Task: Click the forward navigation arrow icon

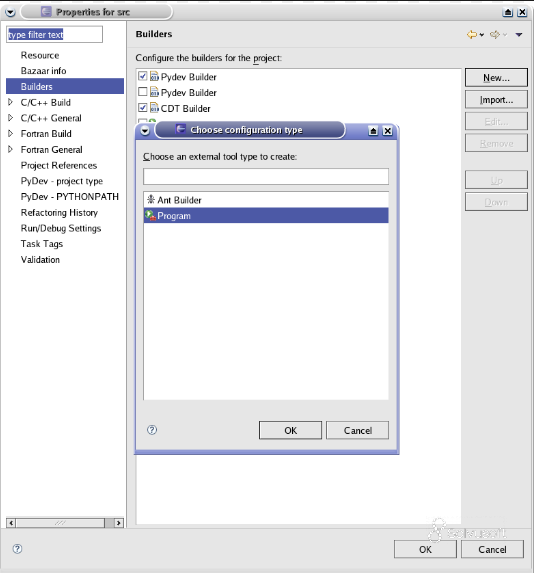Action: coord(495,35)
